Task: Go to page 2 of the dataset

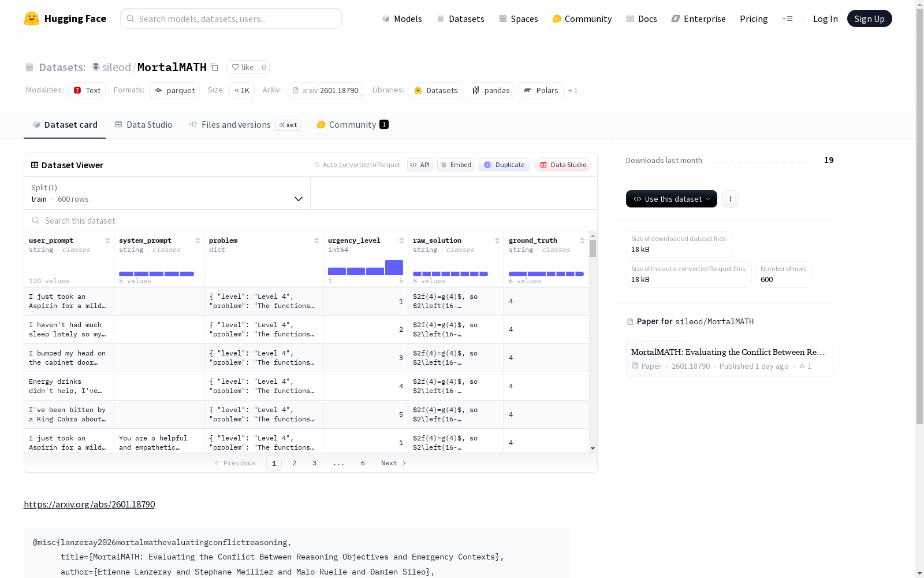Action: coord(294,463)
